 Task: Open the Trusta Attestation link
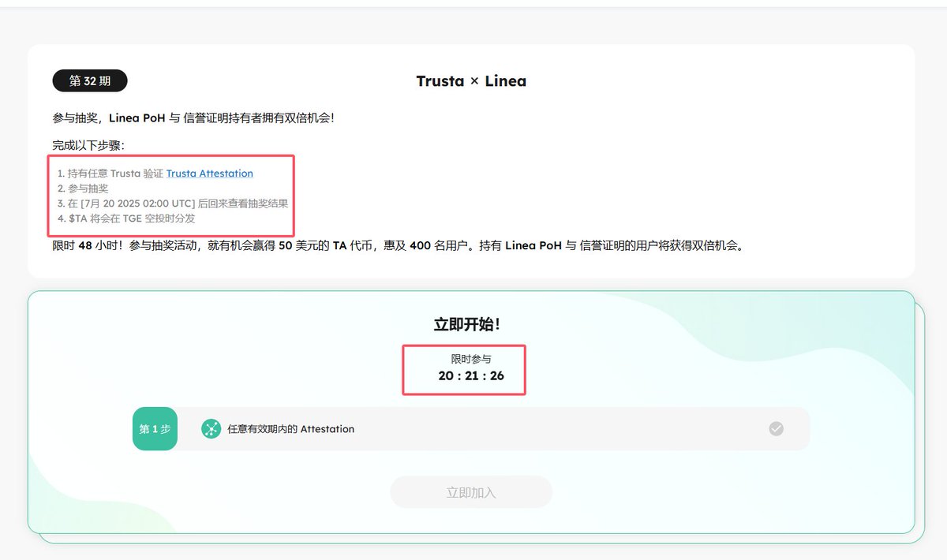click(210, 173)
